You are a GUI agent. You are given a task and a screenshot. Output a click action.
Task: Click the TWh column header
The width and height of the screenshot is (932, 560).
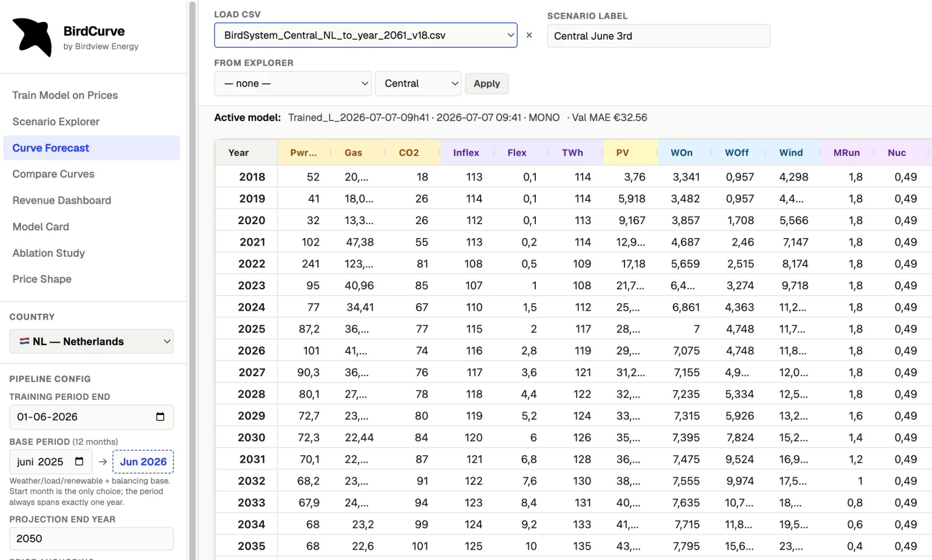[x=576, y=153]
